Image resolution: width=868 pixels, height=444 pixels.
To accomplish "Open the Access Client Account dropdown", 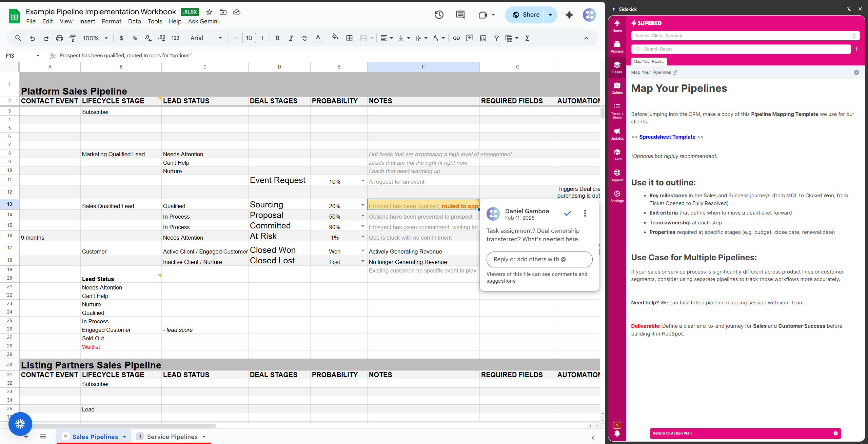I will [x=745, y=36].
